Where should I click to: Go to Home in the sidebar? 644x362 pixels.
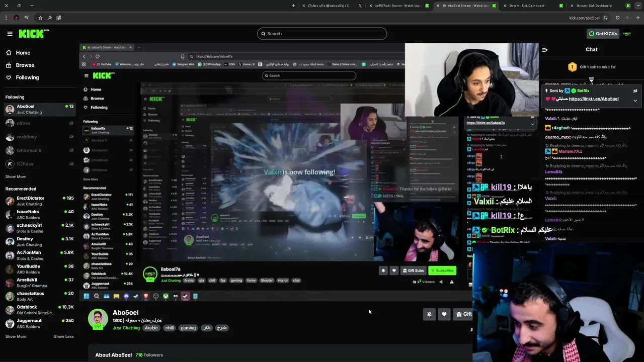coord(18,53)
